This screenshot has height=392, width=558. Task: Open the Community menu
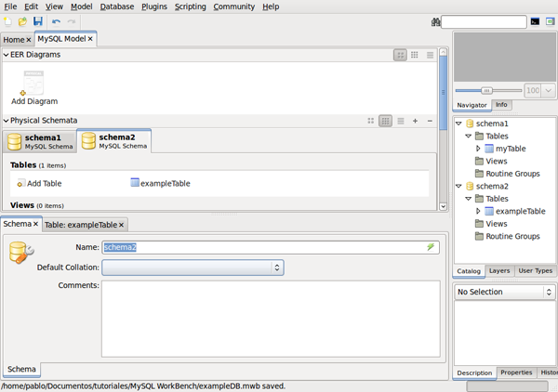click(x=233, y=7)
